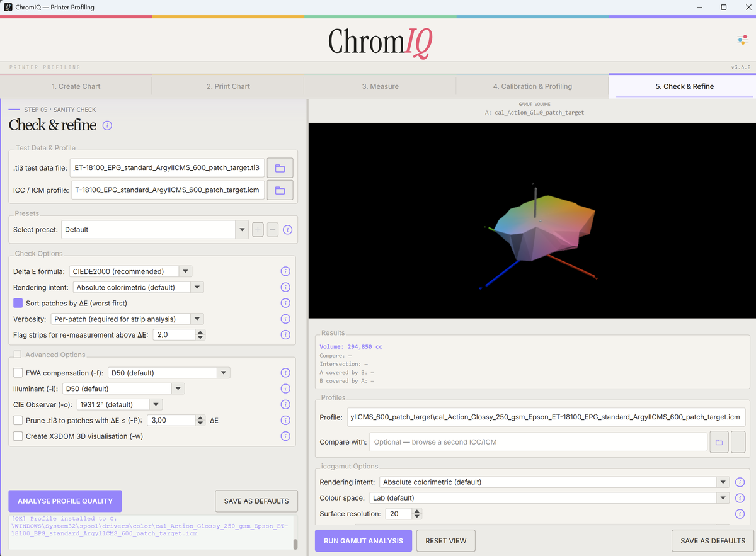Show info for CIE Observer (-o)

click(x=285, y=404)
